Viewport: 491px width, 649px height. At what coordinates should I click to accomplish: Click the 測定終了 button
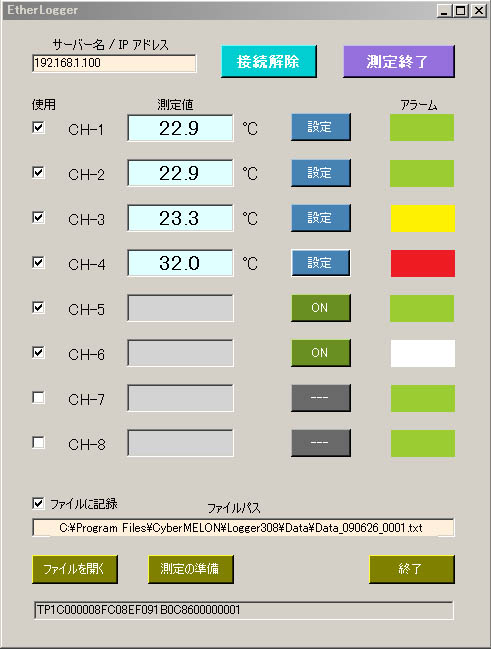(399, 62)
